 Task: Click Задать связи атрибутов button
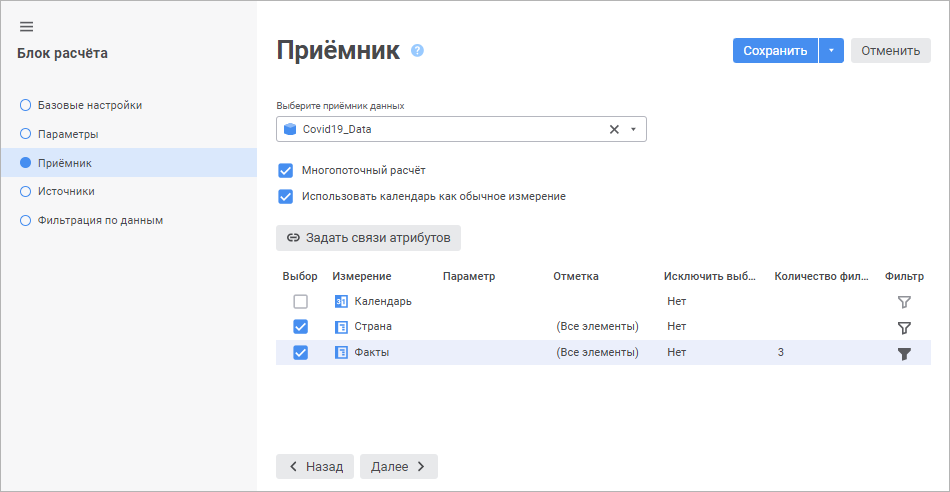coord(368,238)
